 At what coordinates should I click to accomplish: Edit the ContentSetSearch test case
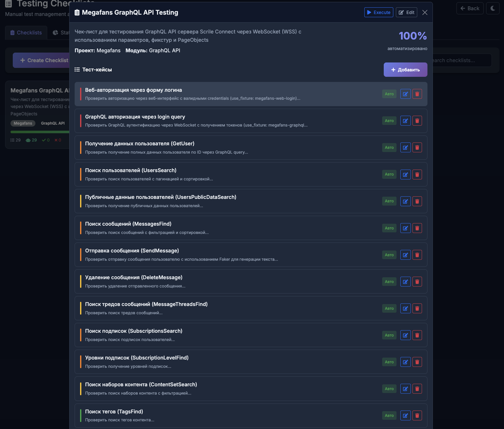click(405, 389)
